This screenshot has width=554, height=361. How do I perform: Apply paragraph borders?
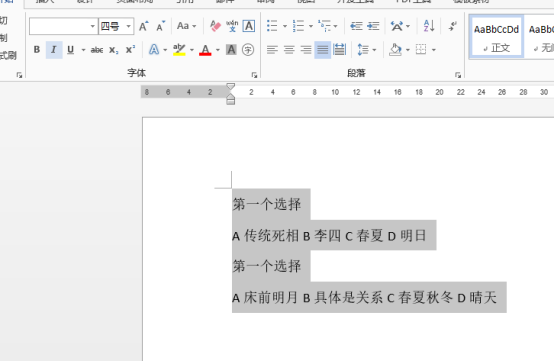(x=421, y=49)
